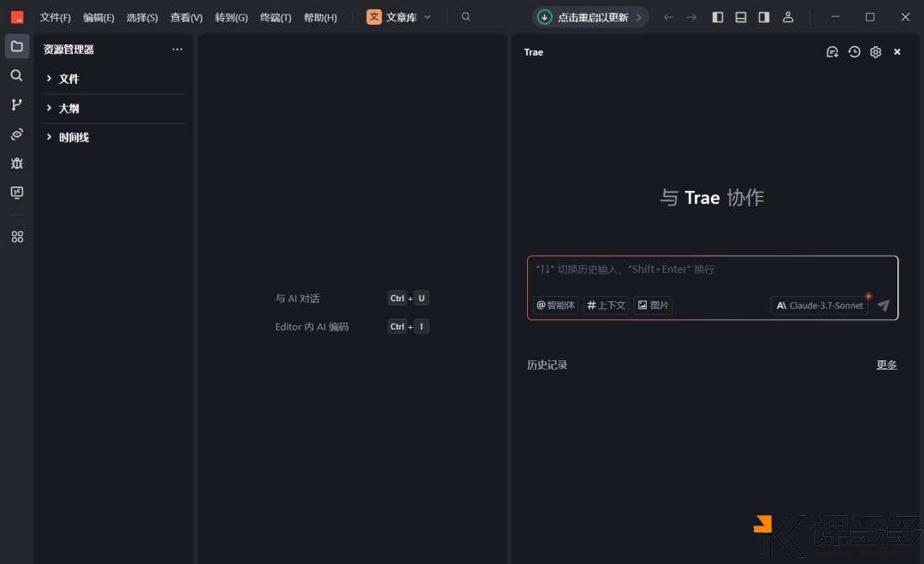Open Trae panel settings gear
This screenshot has height=564, width=924.
click(x=876, y=52)
